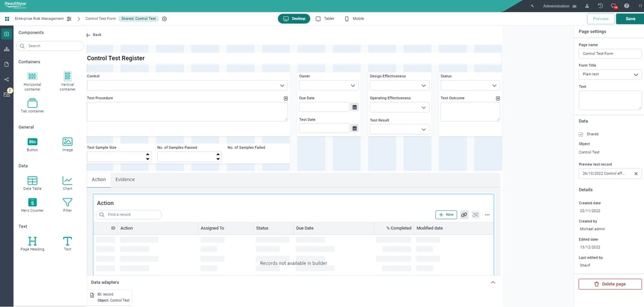Click the sliders icon next to Enterprise Risk Management
The image size is (644, 307).
coord(69,19)
